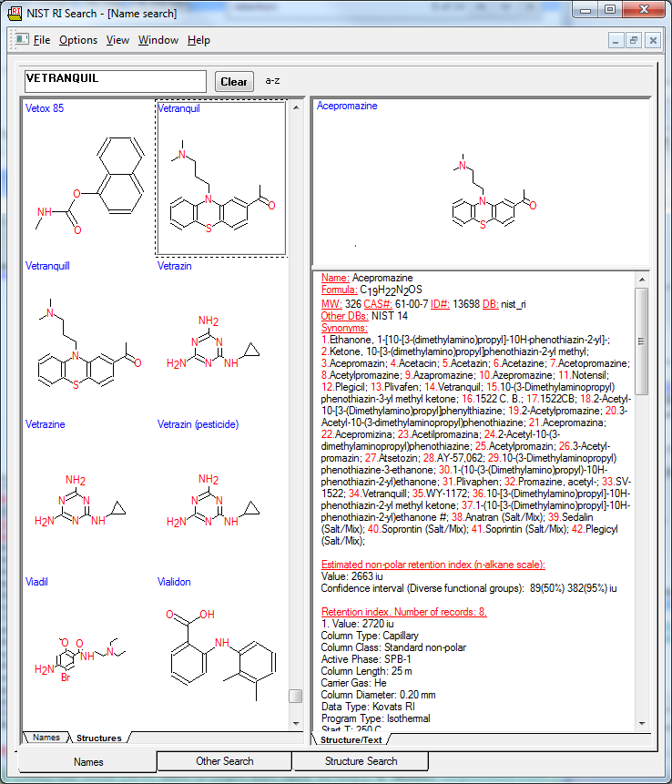Open the File menu
Screen dimensions: 672x784
click(42, 40)
